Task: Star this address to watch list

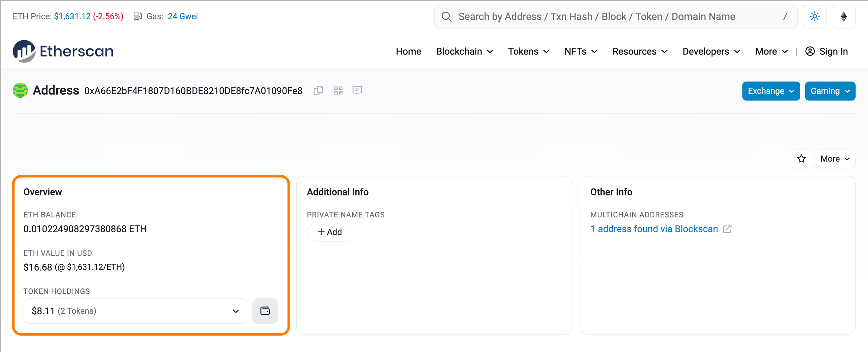Action: pyautogui.click(x=801, y=159)
